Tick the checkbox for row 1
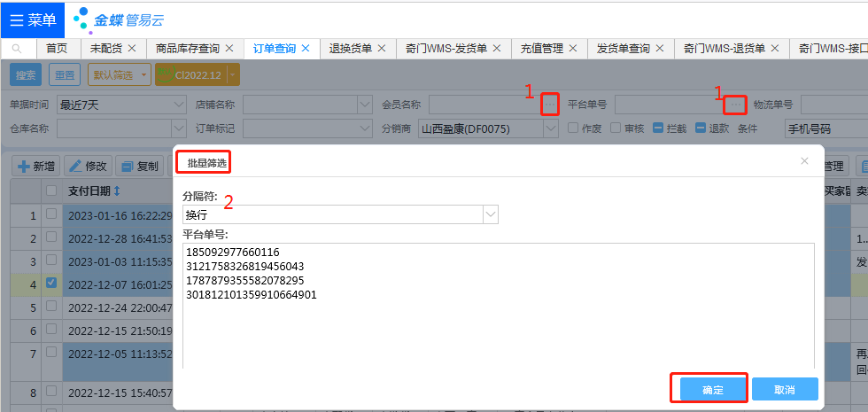The height and width of the screenshot is (412, 868). tap(51, 214)
